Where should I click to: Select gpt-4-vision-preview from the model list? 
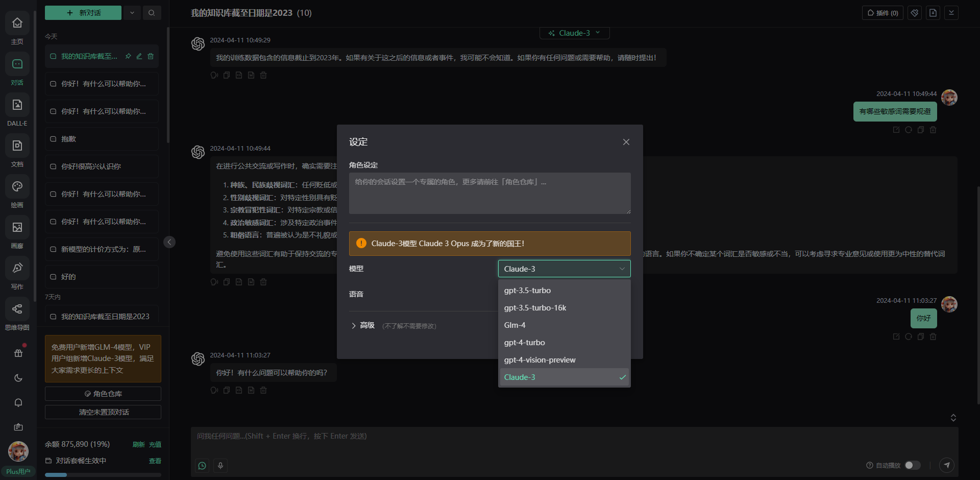[565, 359]
